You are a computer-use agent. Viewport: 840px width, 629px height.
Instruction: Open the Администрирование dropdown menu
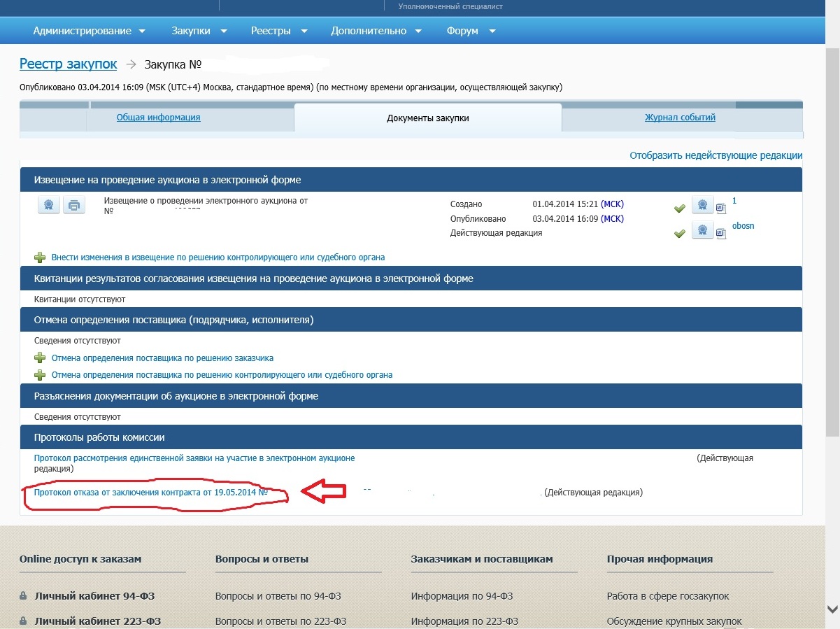[89, 31]
